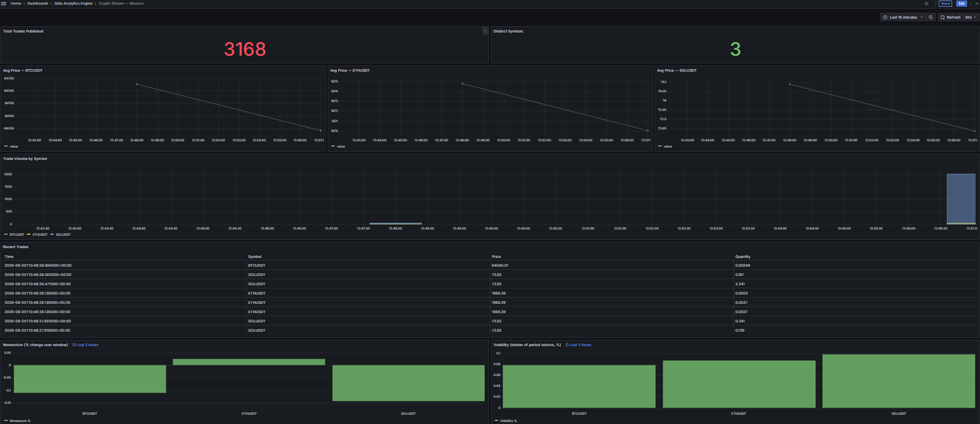The height and width of the screenshot is (424, 980).
Task: Open the 30s refresh interval dropdown
Action: click(x=970, y=17)
